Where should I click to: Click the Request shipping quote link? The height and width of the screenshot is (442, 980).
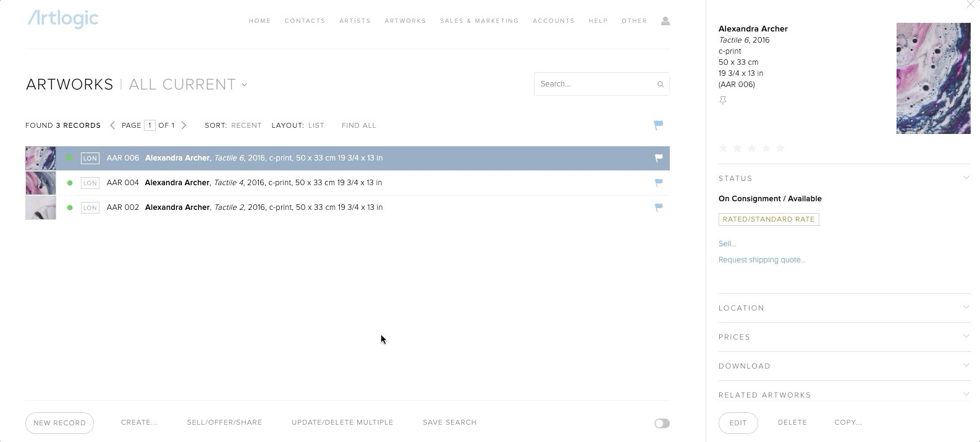tap(762, 260)
